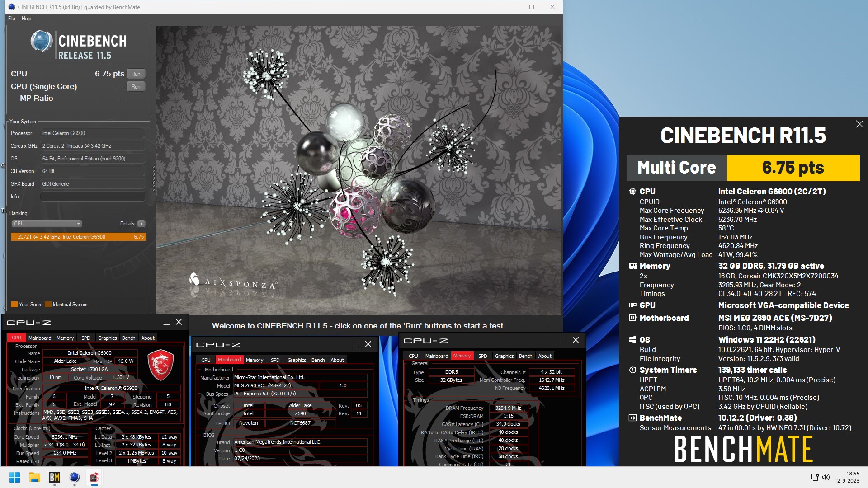868x488 pixels.
Task: Open the clock and date flyout
Action: (x=848, y=477)
